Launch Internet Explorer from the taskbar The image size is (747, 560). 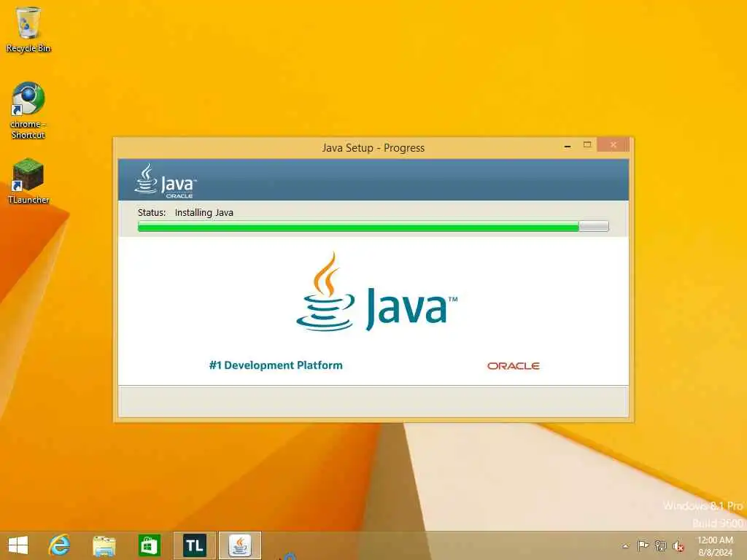(60, 545)
